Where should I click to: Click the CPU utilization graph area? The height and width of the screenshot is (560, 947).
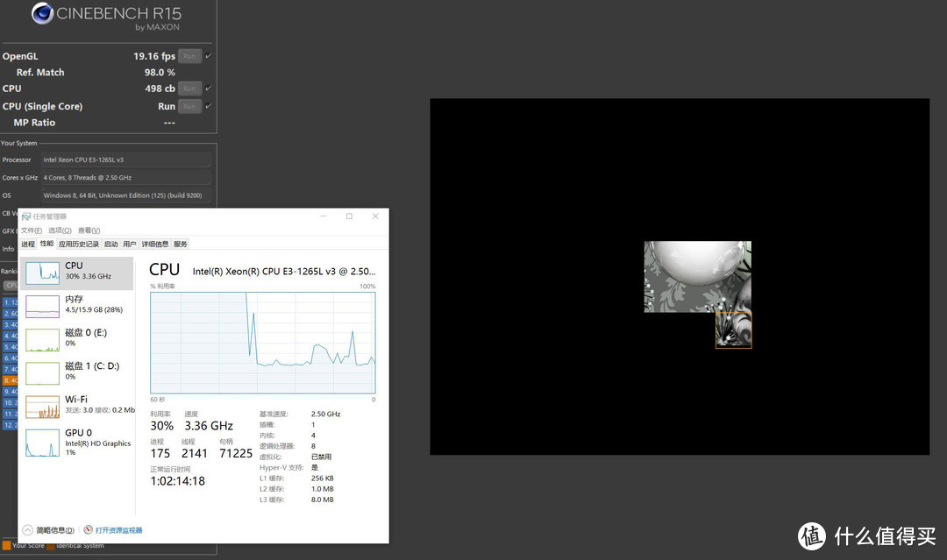(x=262, y=343)
